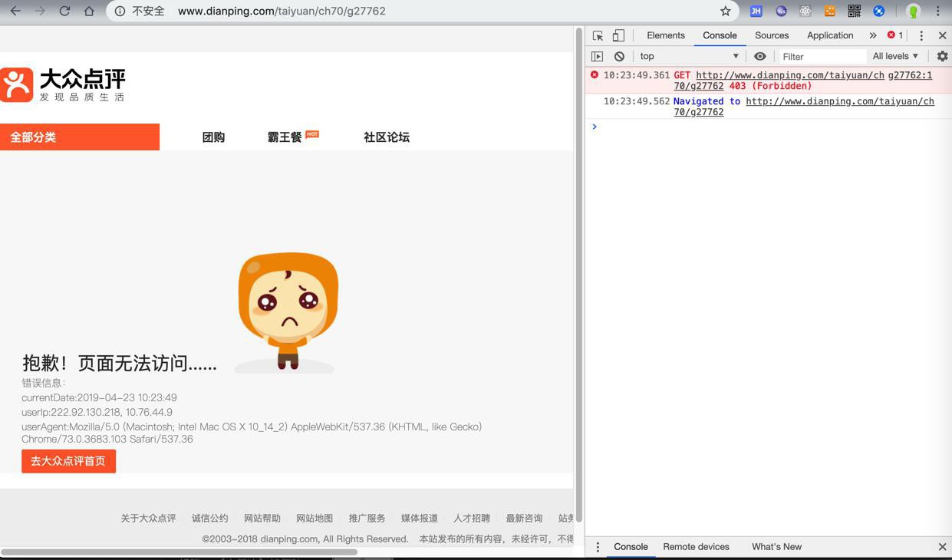The width and height of the screenshot is (952, 560).
Task: Open the Application tab
Action: coord(830,35)
